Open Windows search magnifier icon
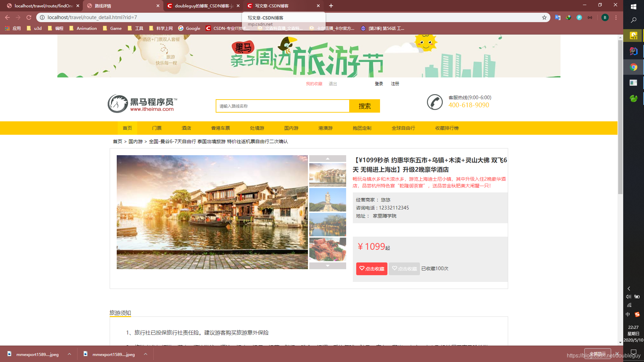644x362 pixels. [633, 20]
